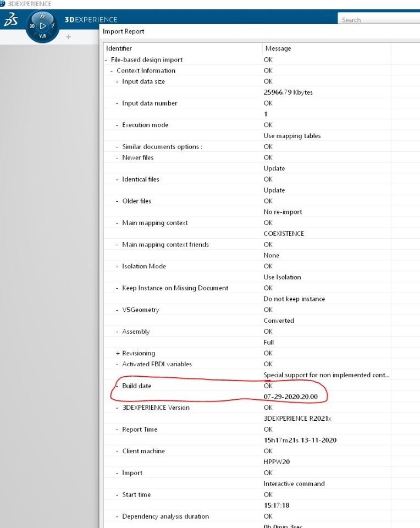The width and height of the screenshot is (420, 528).
Task: Click the 25966,79 Kbytes value
Action: point(288,92)
